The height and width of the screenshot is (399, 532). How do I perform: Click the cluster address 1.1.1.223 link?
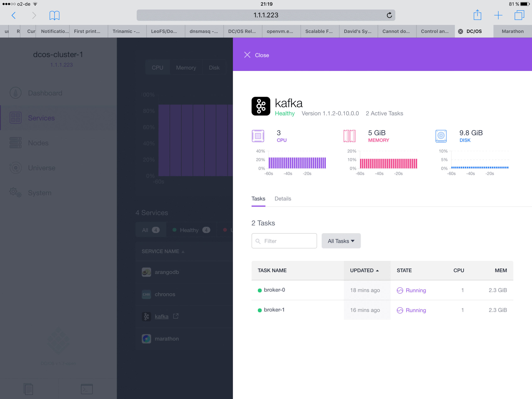pyautogui.click(x=61, y=65)
